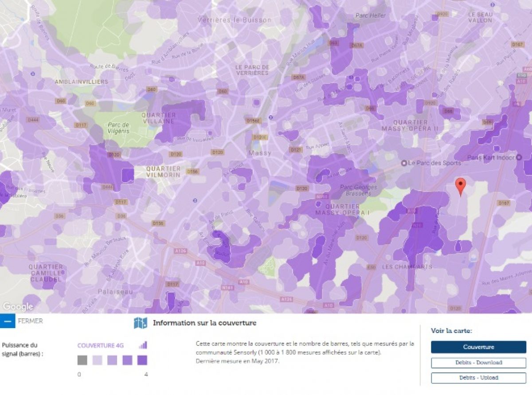Click the blue minus icon beside FERMER

[8, 321]
